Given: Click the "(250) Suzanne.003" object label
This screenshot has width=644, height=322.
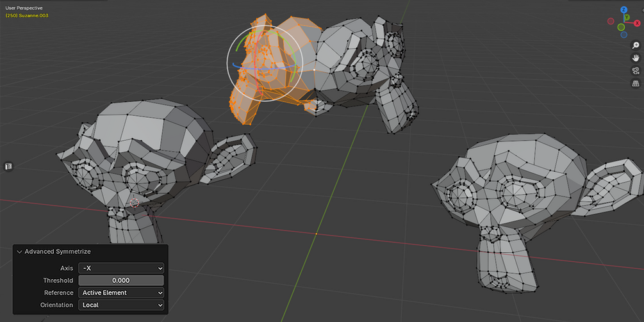Looking at the screenshot, I should pos(27,15).
